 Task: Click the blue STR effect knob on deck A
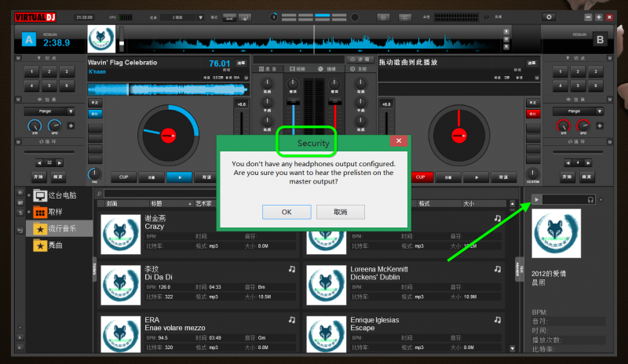click(35, 126)
